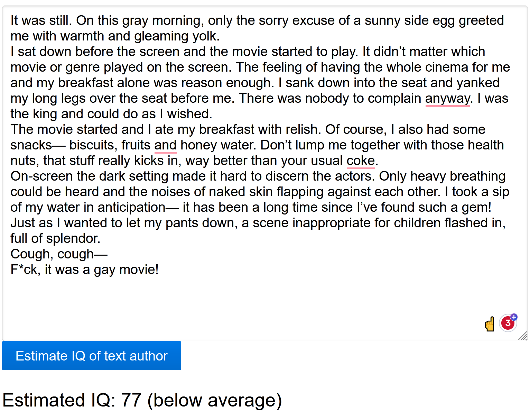Click the underlined word "anyway"
The height and width of the screenshot is (420, 530).
click(x=447, y=99)
